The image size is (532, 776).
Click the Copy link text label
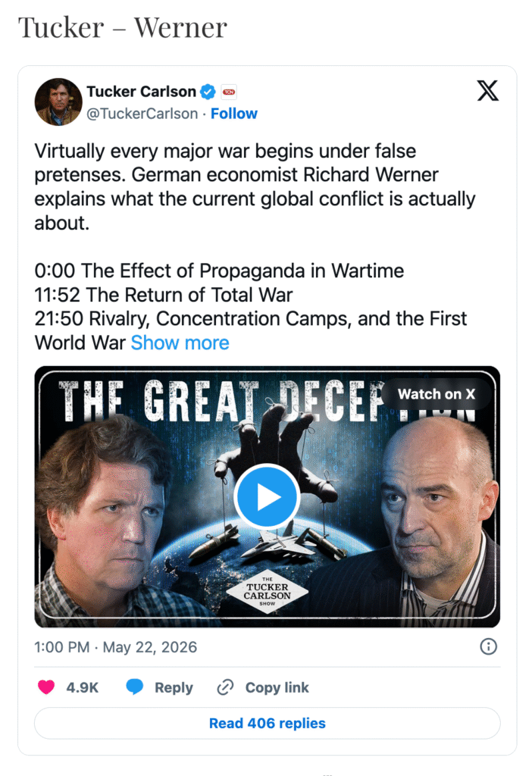point(277,687)
